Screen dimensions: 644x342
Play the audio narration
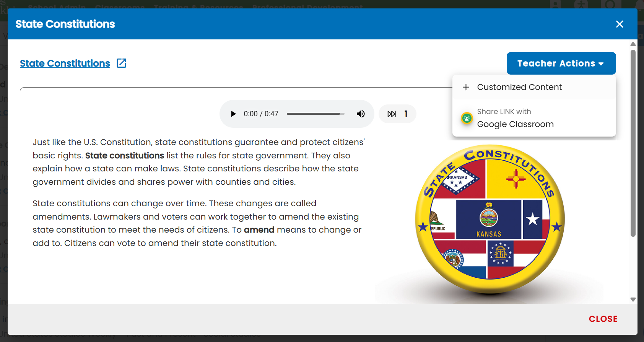pos(233,114)
